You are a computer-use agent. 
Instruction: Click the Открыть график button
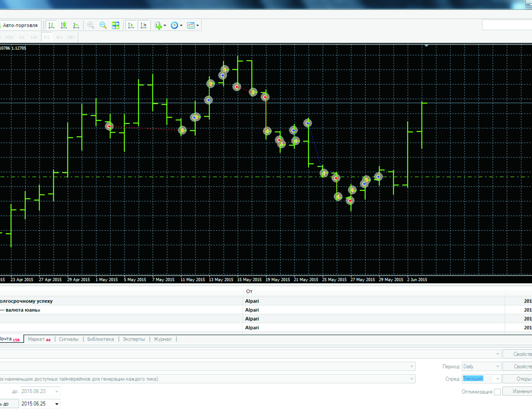[x=517, y=379]
